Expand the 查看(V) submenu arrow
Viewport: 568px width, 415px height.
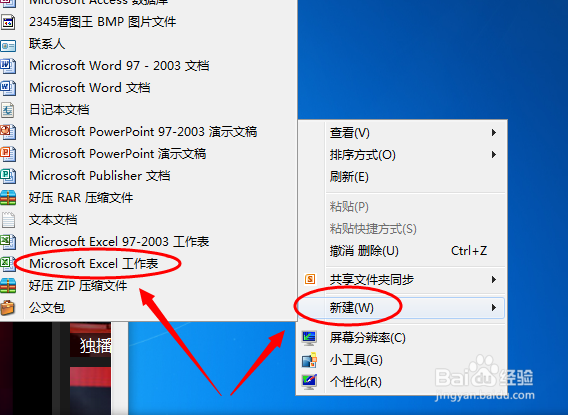(x=493, y=133)
